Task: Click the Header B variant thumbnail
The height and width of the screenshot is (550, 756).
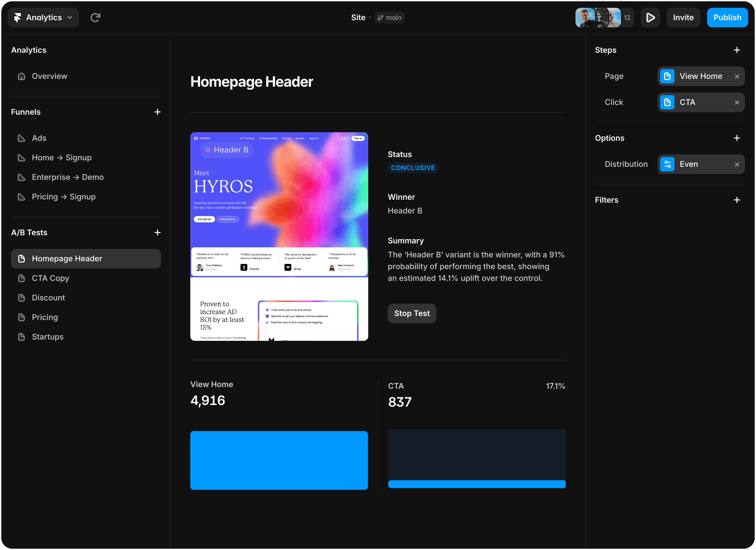Action: click(x=279, y=237)
